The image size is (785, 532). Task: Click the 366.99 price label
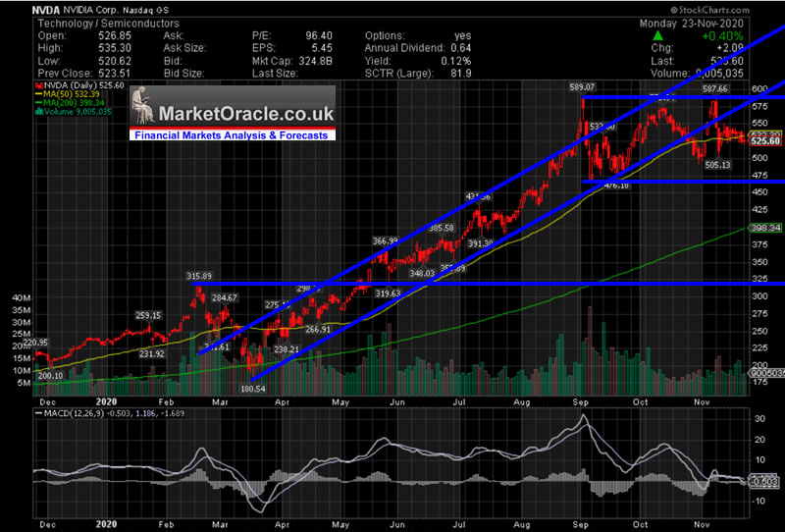(385, 240)
